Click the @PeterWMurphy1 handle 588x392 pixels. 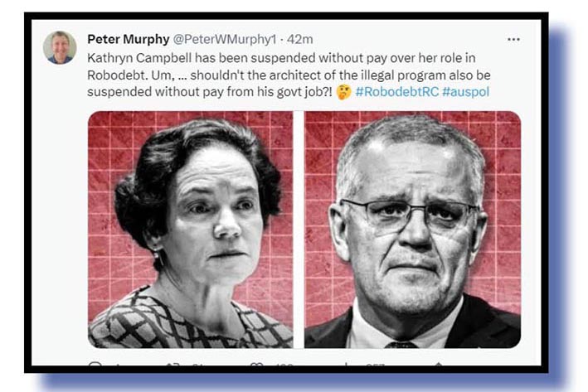tap(225, 39)
